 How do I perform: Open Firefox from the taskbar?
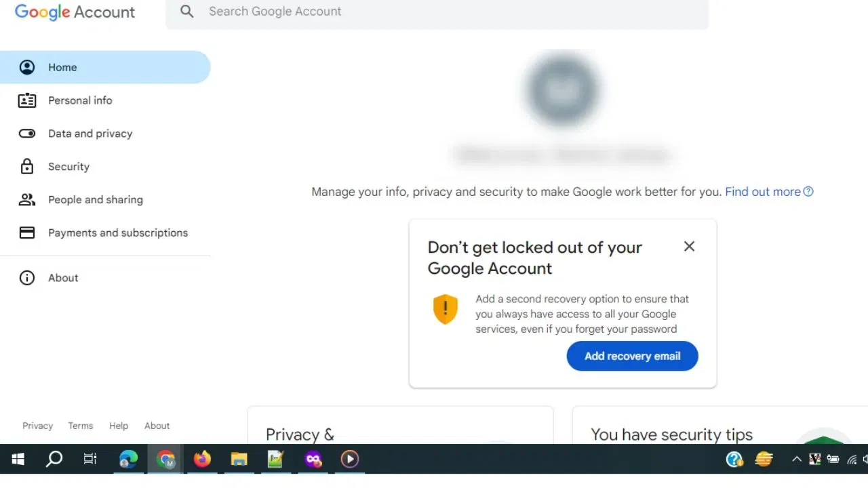202,459
